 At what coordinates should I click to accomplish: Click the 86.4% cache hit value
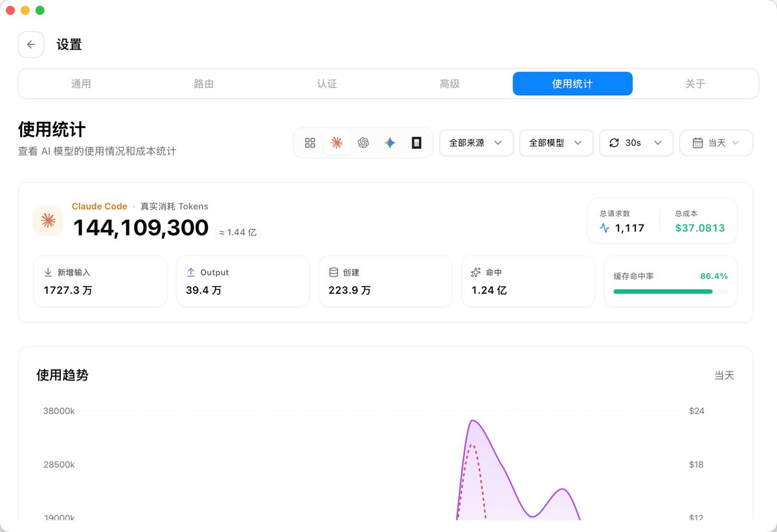714,276
